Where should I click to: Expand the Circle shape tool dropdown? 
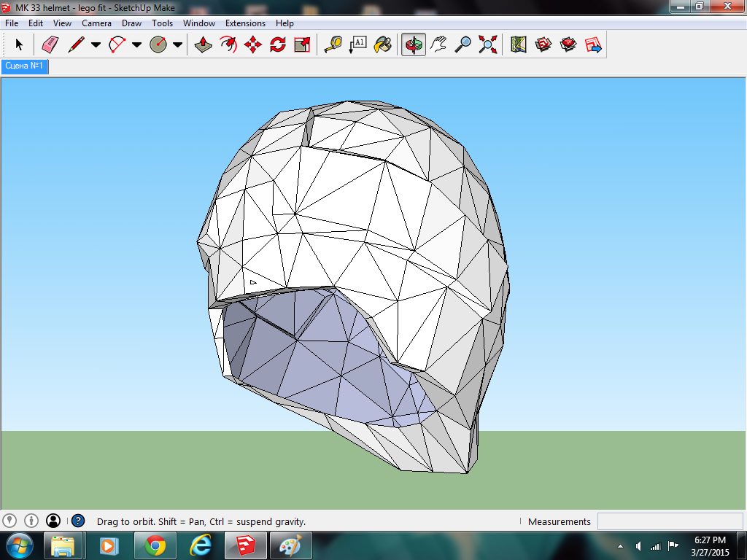click(177, 45)
